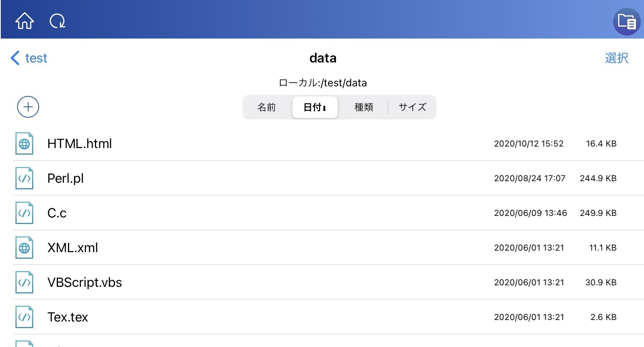Sort files by 名前 (name)

(x=267, y=107)
